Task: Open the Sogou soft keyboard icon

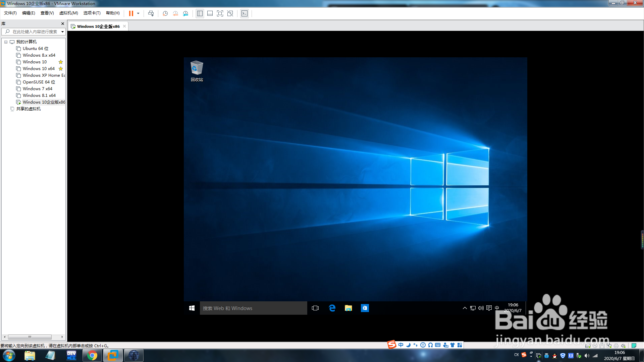Action: (x=438, y=345)
